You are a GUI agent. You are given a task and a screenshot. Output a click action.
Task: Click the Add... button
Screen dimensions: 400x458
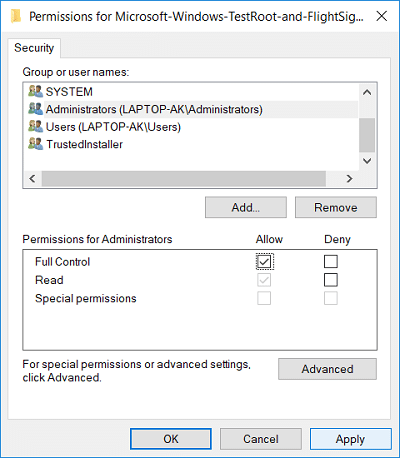246,207
